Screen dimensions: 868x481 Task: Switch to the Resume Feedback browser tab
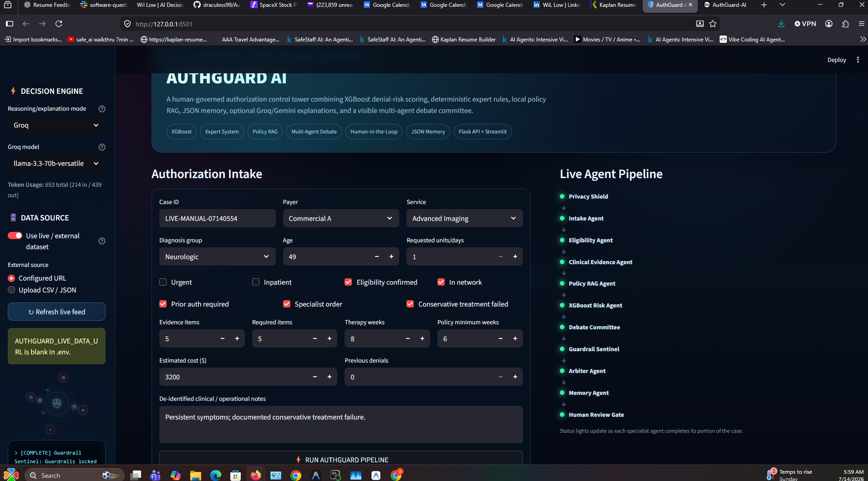click(x=47, y=5)
